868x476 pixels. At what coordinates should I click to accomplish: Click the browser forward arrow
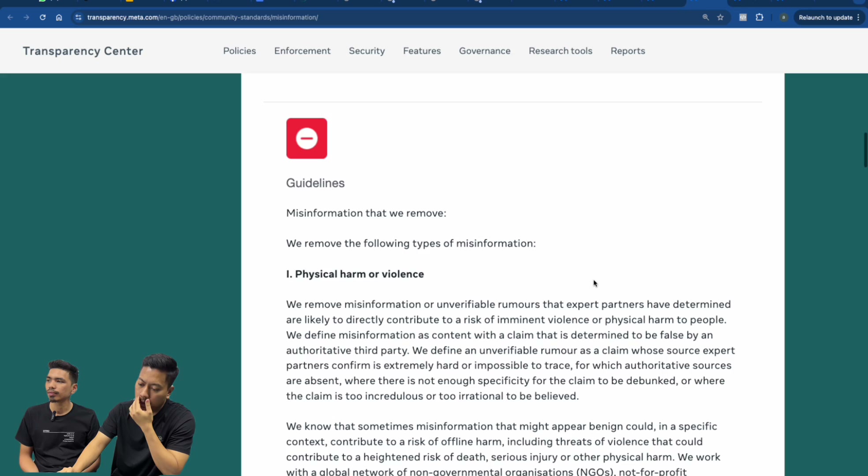pos(26,17)
